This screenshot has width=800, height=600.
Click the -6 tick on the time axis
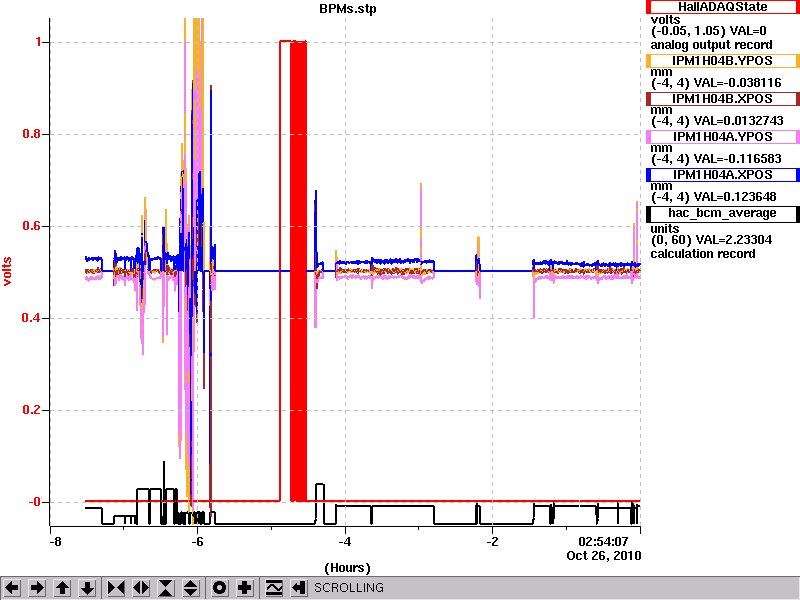(197, 541)
